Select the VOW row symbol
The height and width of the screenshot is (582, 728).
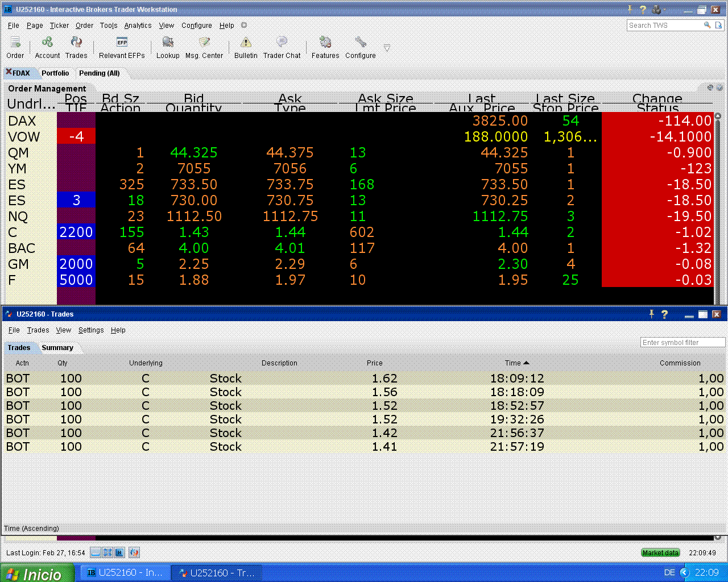[x=24, y=137]
